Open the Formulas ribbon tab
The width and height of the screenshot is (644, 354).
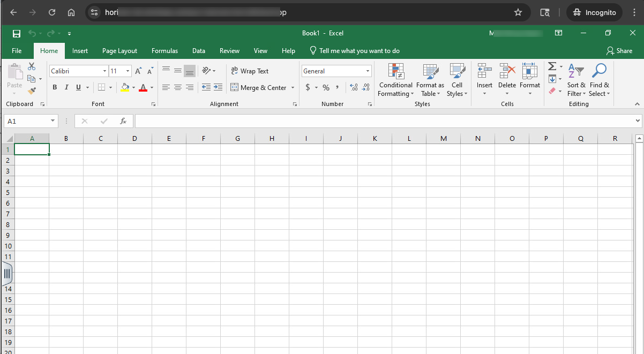(x=164, y=51)
